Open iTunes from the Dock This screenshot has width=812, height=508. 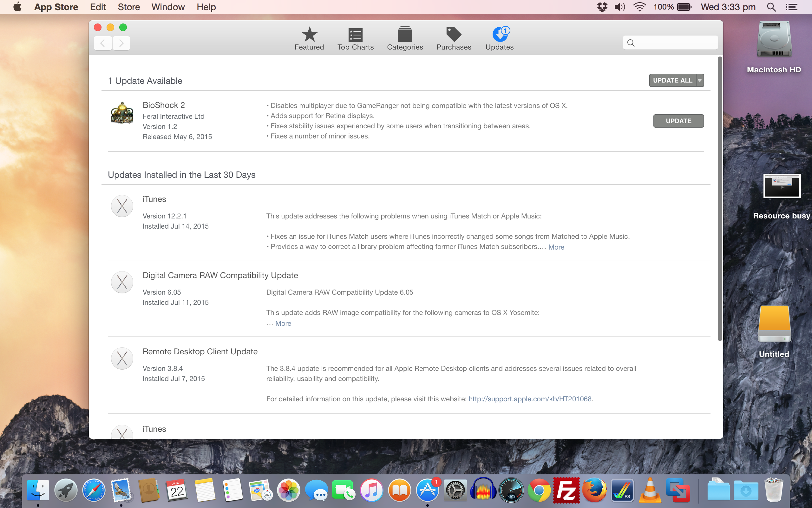(x=371, y=490)
